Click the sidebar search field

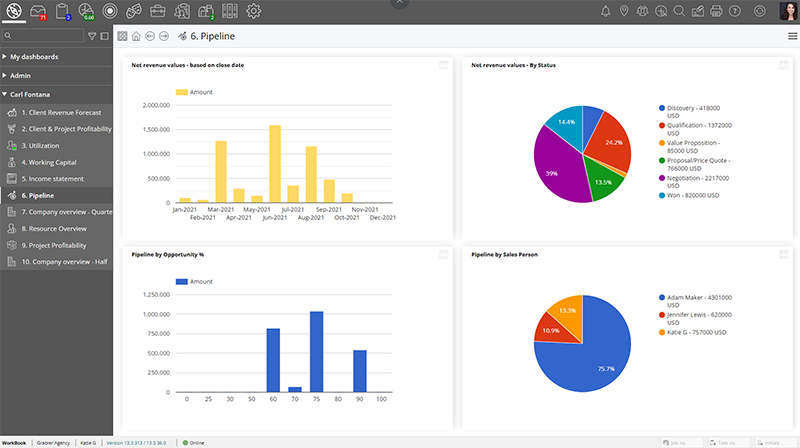coord(45,36)
